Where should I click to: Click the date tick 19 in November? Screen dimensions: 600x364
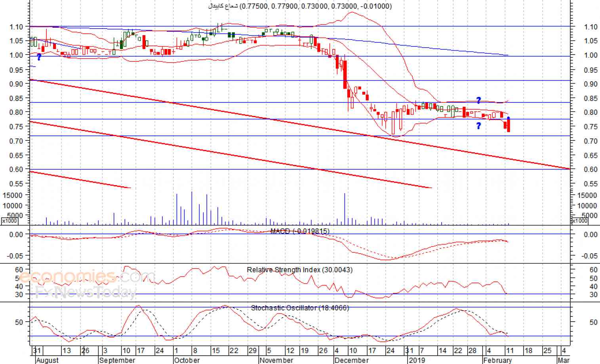click(x=304, y=351)
